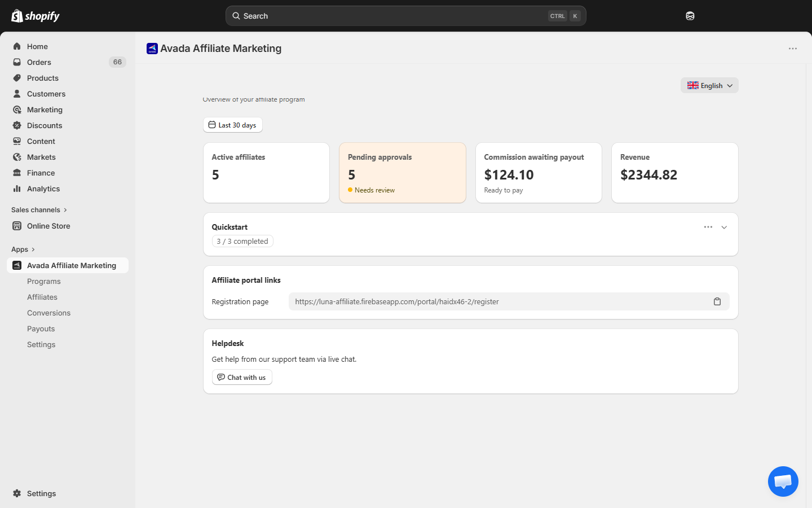Click the Pending approvals card
This screenshot has width=812, height=508.
403,173
